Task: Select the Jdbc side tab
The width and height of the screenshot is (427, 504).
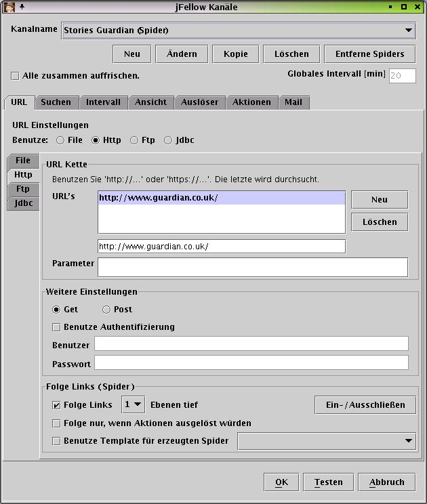Action: coord(23,203)
